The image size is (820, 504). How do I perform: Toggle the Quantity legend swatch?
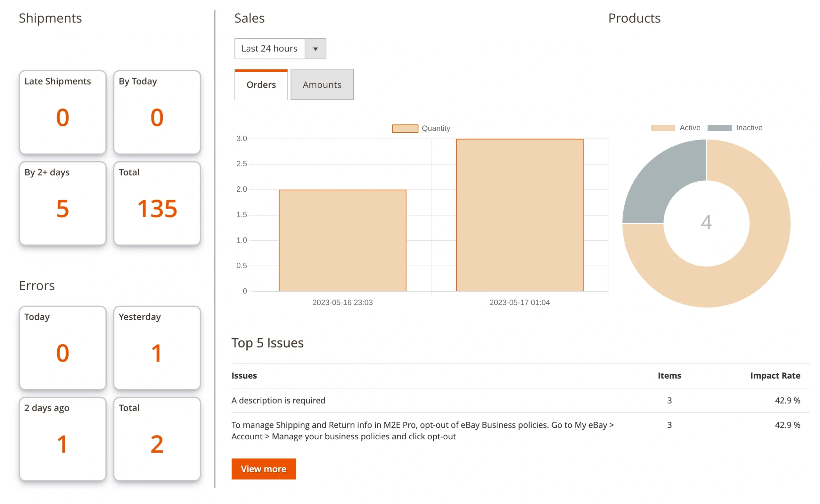(x=405, y=128)
